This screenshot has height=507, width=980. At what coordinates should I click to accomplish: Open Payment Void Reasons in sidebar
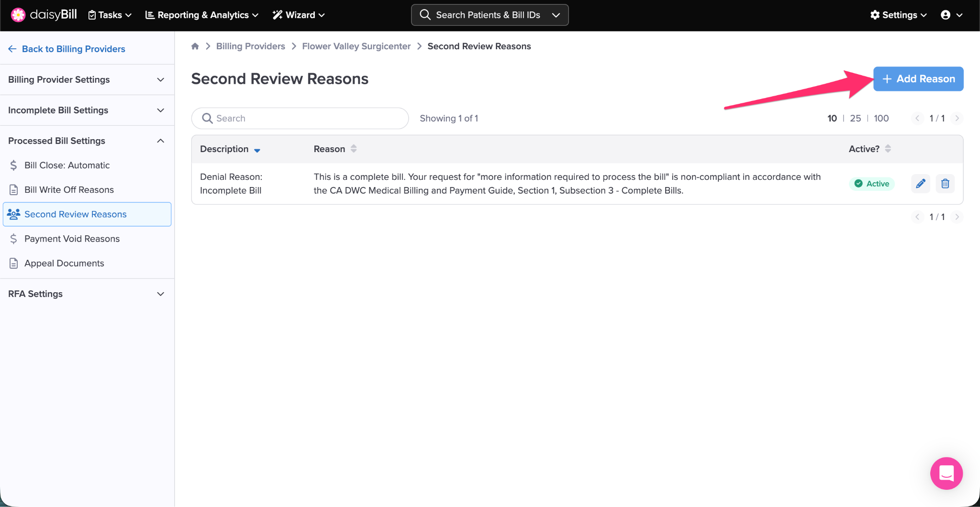click(x=72, y=239)
